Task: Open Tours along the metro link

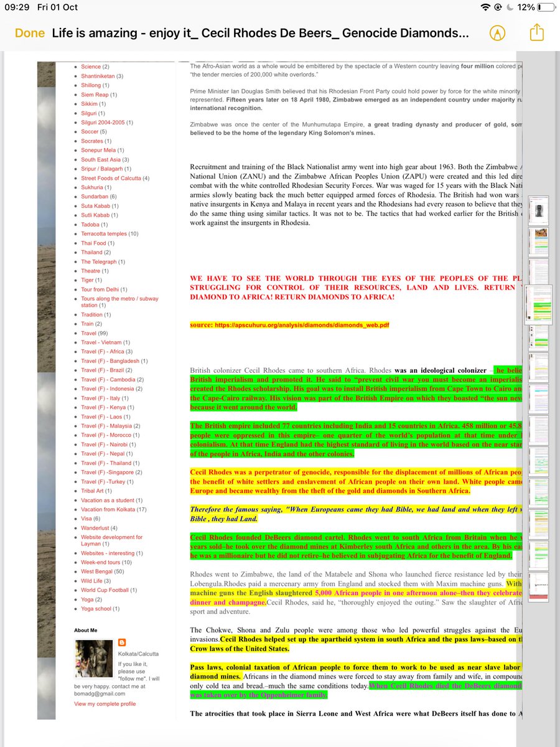Action: pyautogui.click(x=119, y=302)
